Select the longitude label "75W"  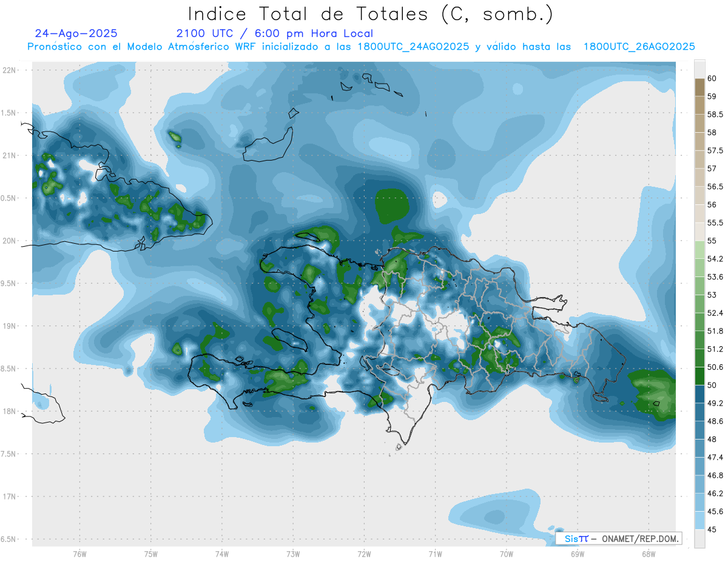click(151, 554)
